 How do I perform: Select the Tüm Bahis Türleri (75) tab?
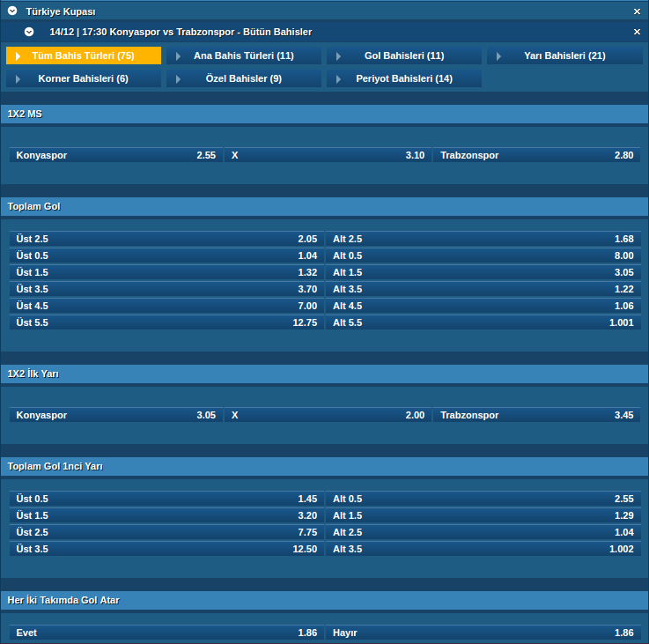click(84, 56)
